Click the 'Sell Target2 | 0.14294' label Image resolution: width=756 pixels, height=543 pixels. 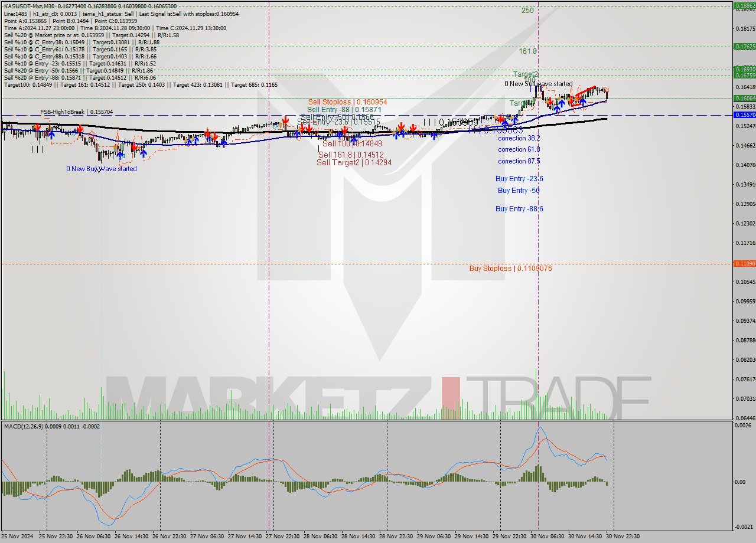point(354,162)
